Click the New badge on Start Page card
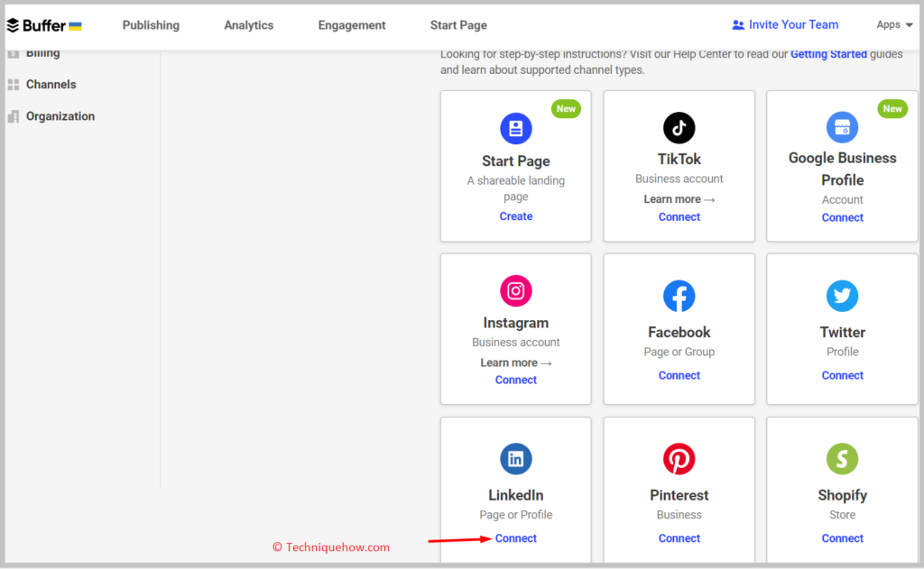The width and height of the screenshot is (924, 569). (566, 108)
